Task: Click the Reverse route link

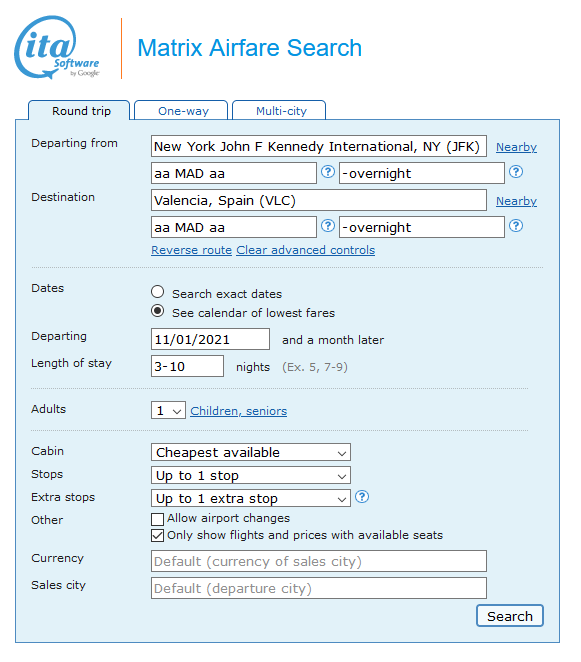Action: 192,250
